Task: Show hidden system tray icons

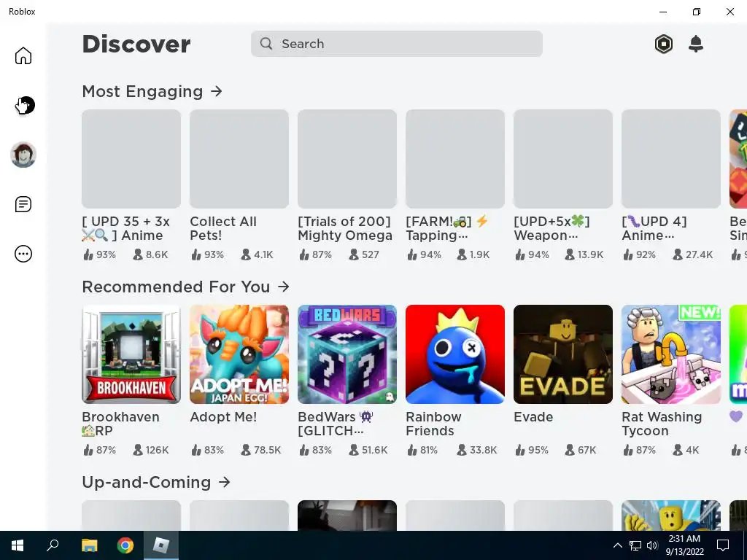Action: 617,545
